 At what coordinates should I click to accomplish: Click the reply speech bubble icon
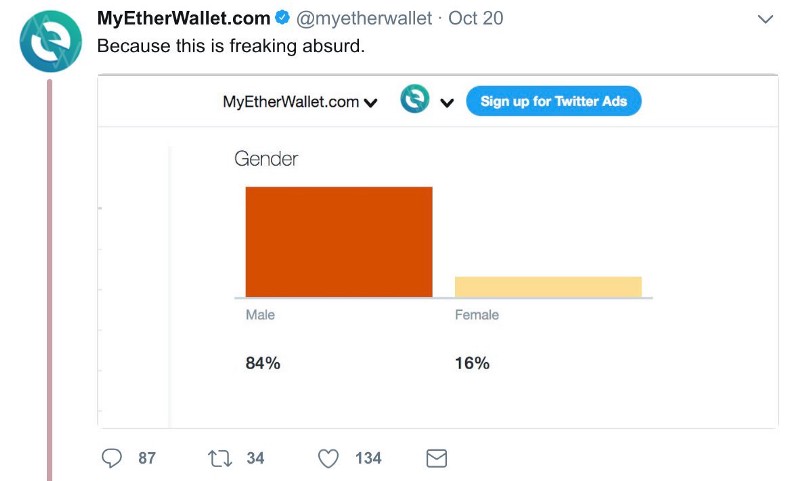pyautogui.click(x=112, y=458)
